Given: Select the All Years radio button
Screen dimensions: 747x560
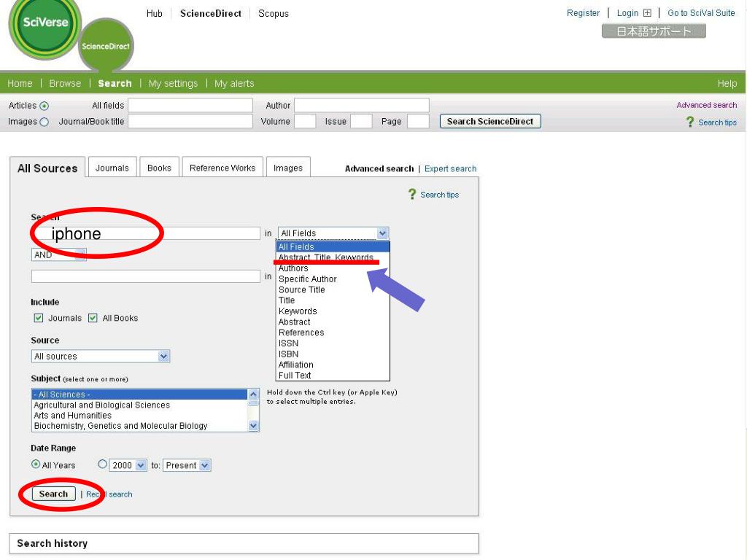Looking at the screenshot, I should click(x=36, y=464).
